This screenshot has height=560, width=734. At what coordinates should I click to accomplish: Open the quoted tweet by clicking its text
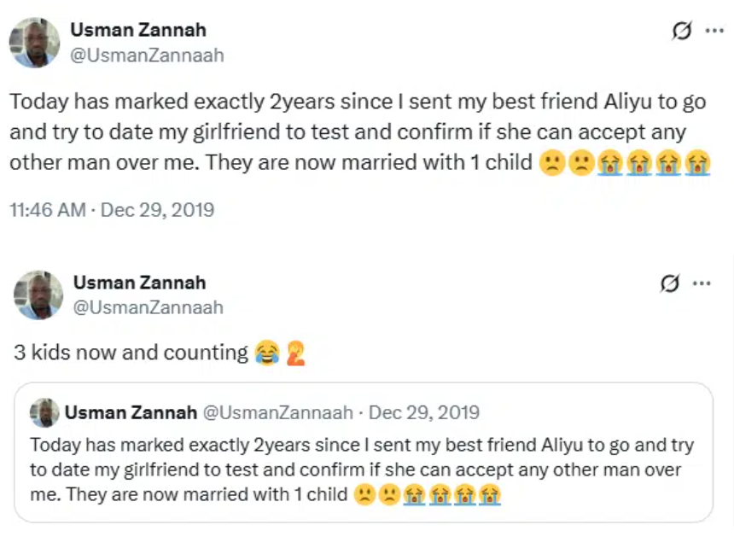coord(358,470)
